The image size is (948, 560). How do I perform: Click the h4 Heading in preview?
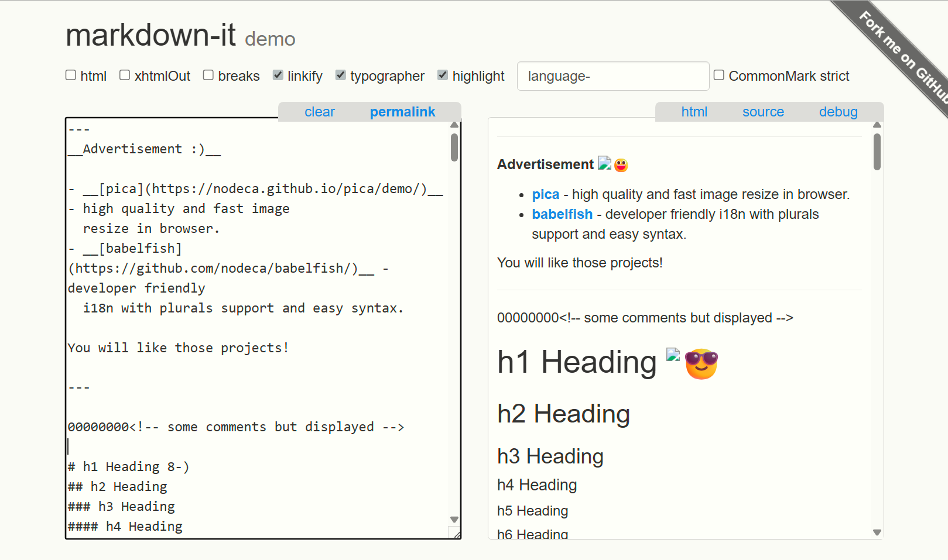pos(537,485)
